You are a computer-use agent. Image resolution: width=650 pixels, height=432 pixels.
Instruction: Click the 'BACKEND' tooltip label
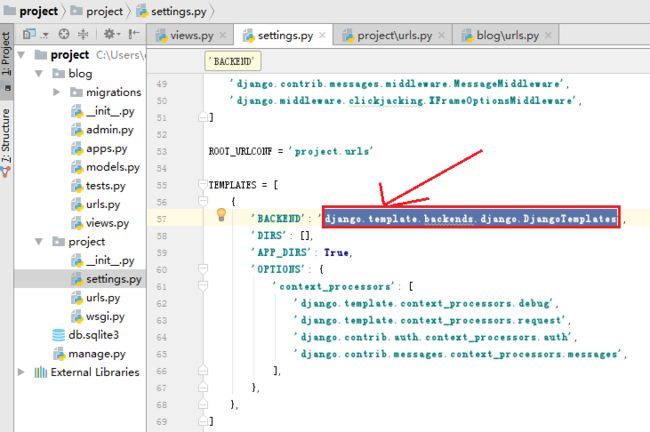233,61
